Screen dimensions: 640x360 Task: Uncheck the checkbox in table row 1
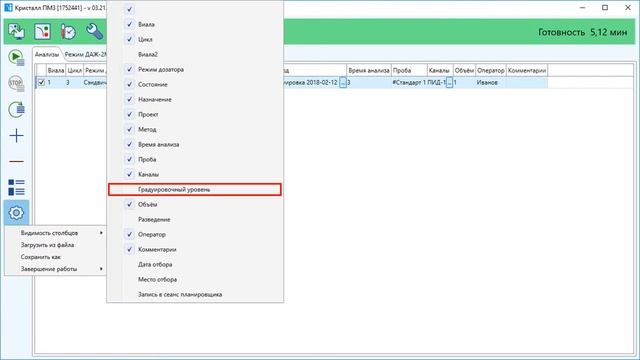click(x=41, y=82)
